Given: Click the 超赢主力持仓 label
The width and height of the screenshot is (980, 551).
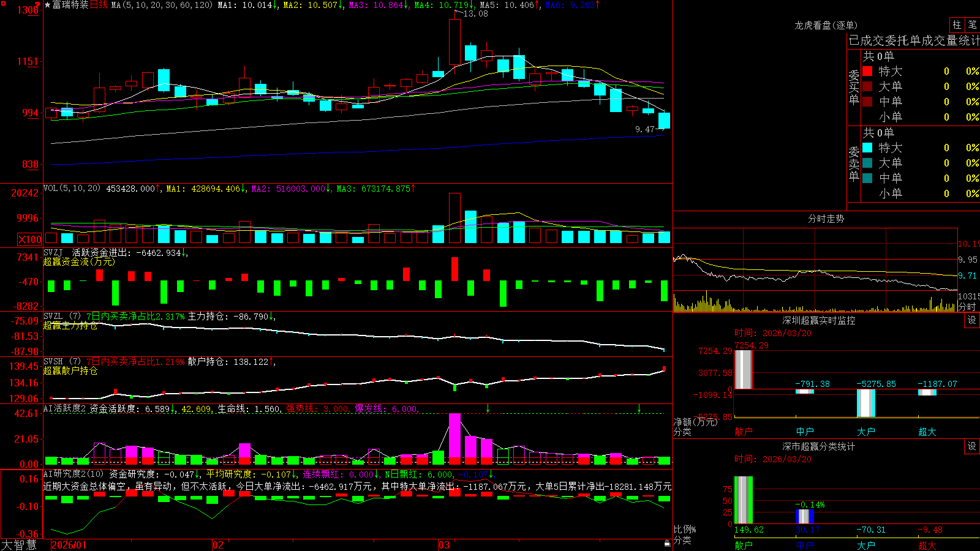Looking at the screenshot, I should [70, 325].
